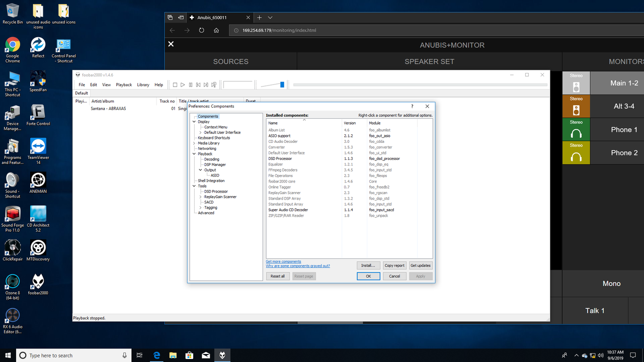Open the Sound Forge Pro 11.0 desktop icon

point(13,219)
